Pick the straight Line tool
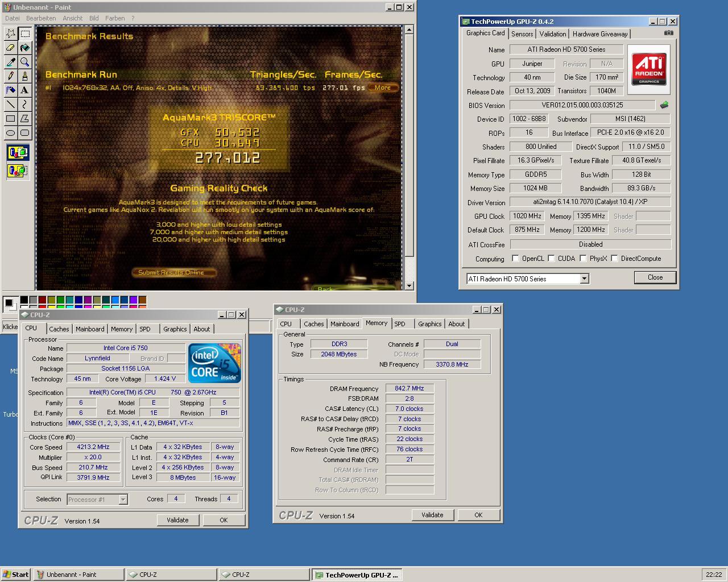The image size is (728, 582). point(10,104)
